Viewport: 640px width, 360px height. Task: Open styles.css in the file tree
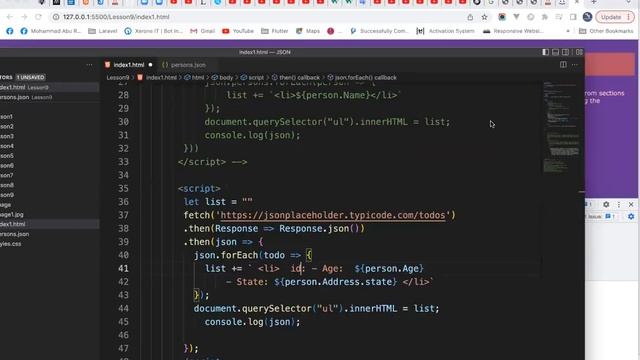49,244
